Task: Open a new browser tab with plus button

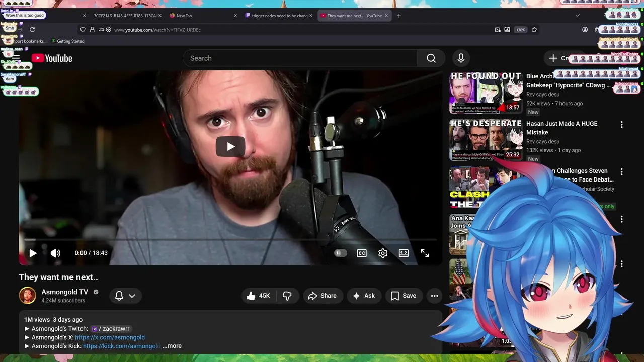Action: pyautogui.click(x=399, y=16)
